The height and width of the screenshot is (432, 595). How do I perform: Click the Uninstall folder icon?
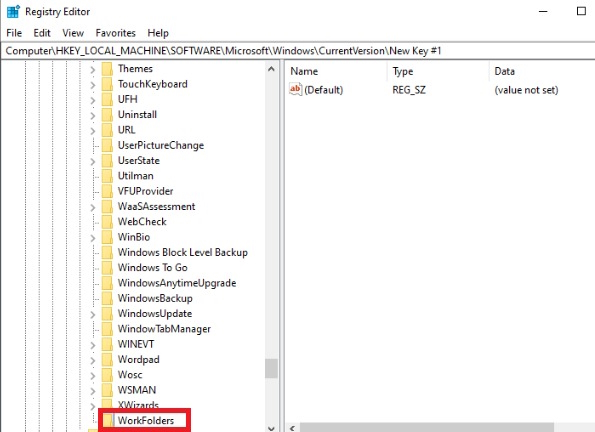click(107, 115)
